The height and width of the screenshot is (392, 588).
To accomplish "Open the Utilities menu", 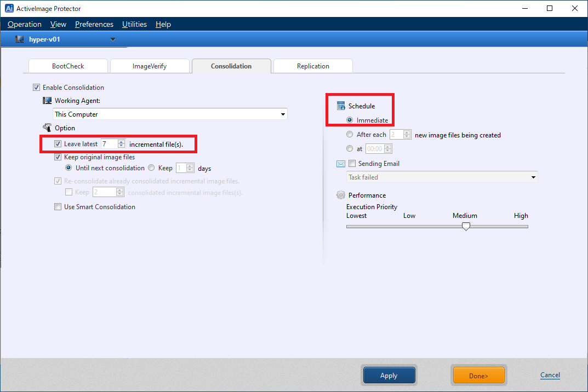I will click(134, 24).
